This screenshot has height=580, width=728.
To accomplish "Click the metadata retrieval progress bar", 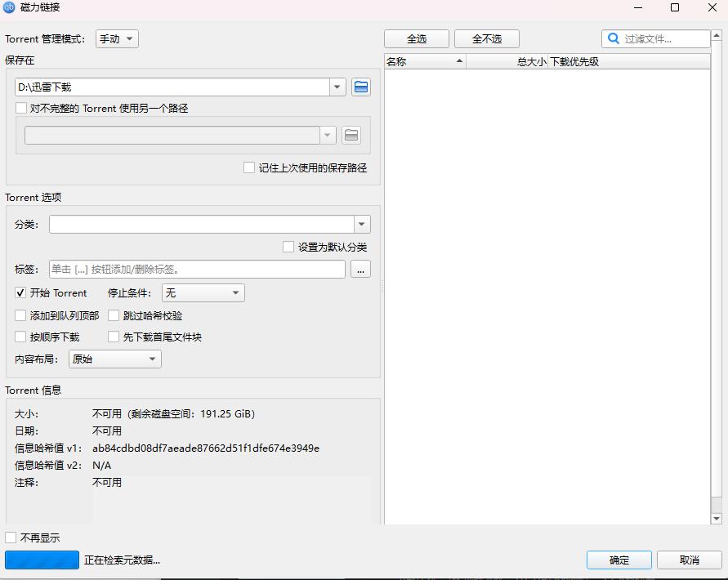I will 42,560.
